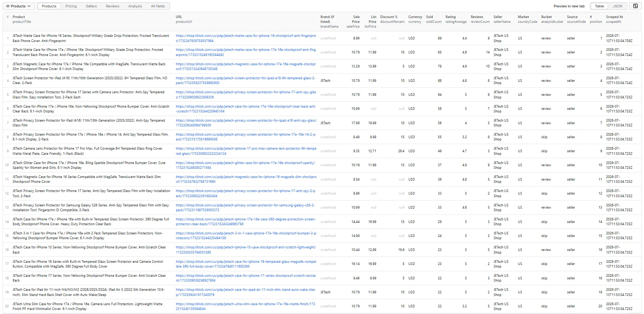The width and height of the screenshot is (644, 314).
Task: Switch to Table view
Action: click(599, 6)
